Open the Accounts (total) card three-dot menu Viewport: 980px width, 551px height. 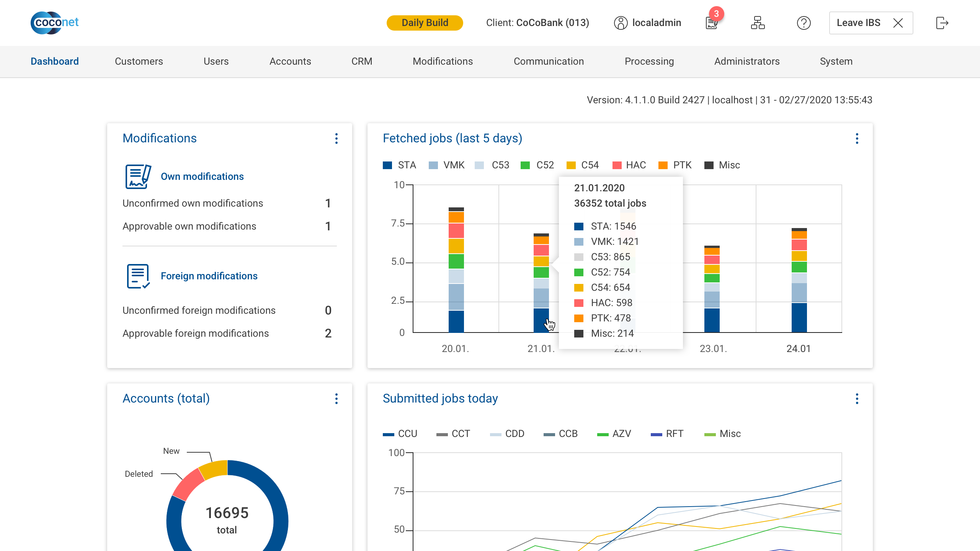336,399
